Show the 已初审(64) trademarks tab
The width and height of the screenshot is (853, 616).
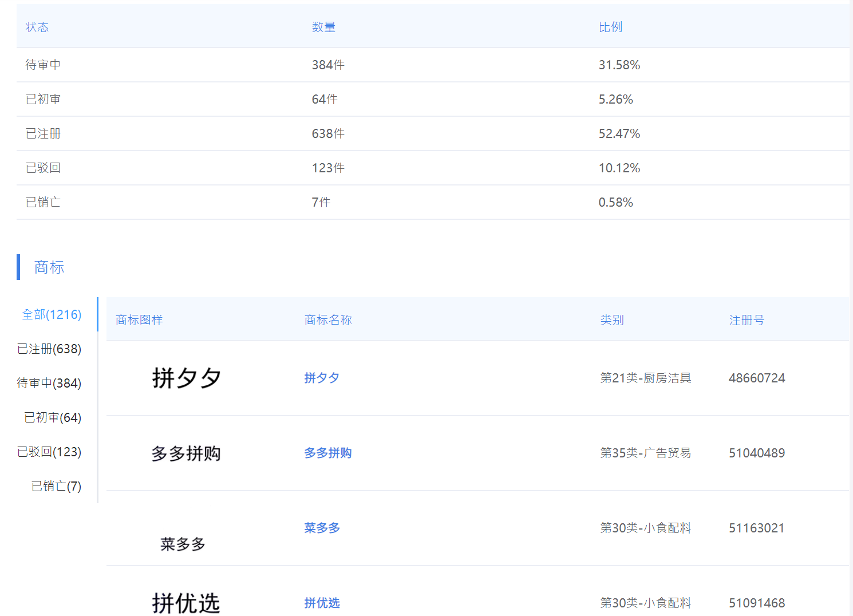[53, 417]
